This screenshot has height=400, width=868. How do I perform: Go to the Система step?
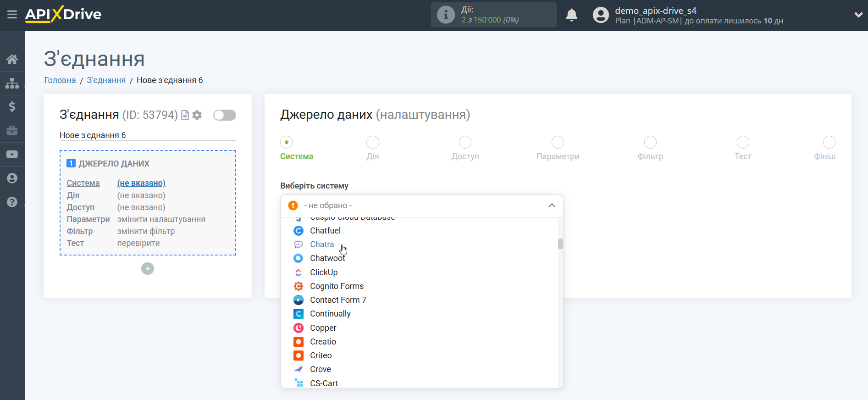(x=287, y=142)
